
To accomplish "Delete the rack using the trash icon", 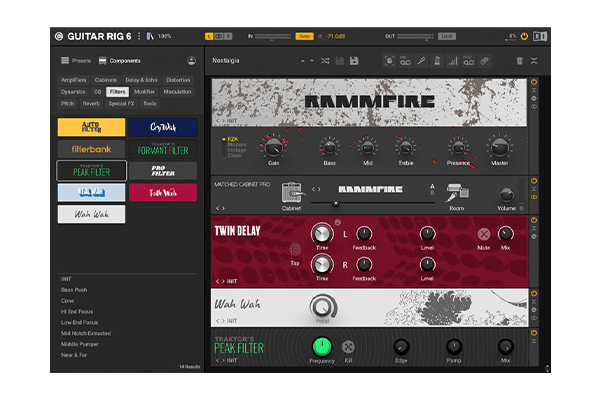I will [x=519, y=61].
